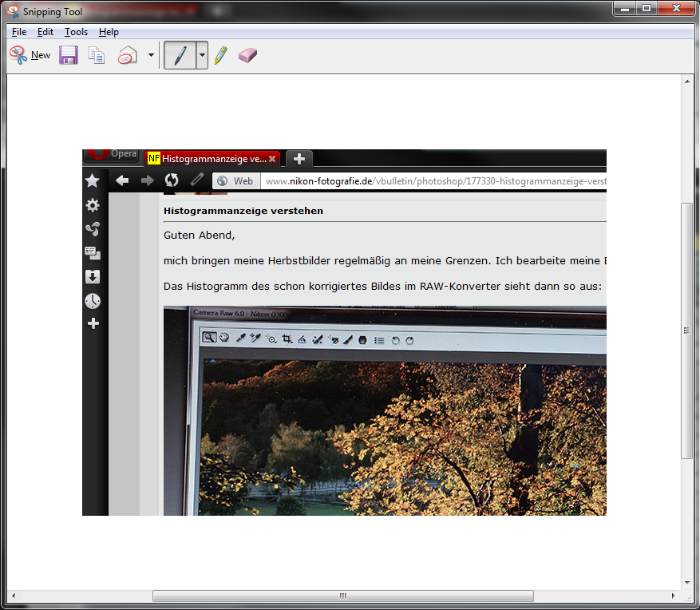Click the pencil edit icon in address bar
This screenshot has height=610, width=700.
click(197, 180)
